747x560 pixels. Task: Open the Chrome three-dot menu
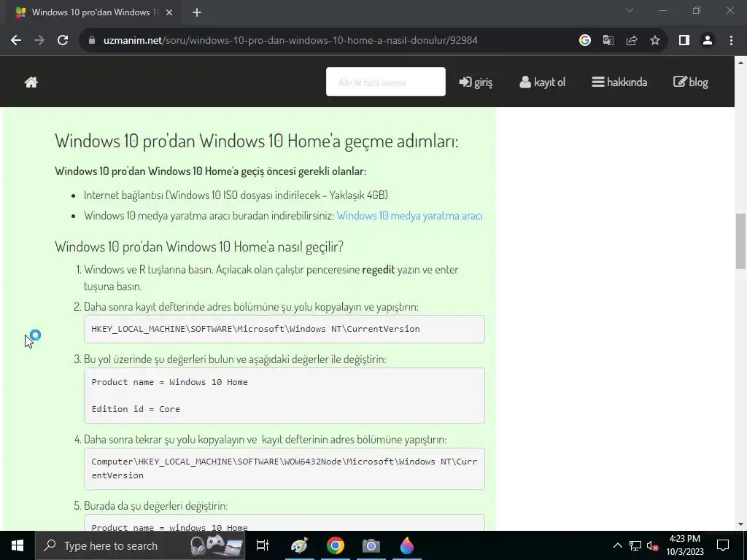731,41
